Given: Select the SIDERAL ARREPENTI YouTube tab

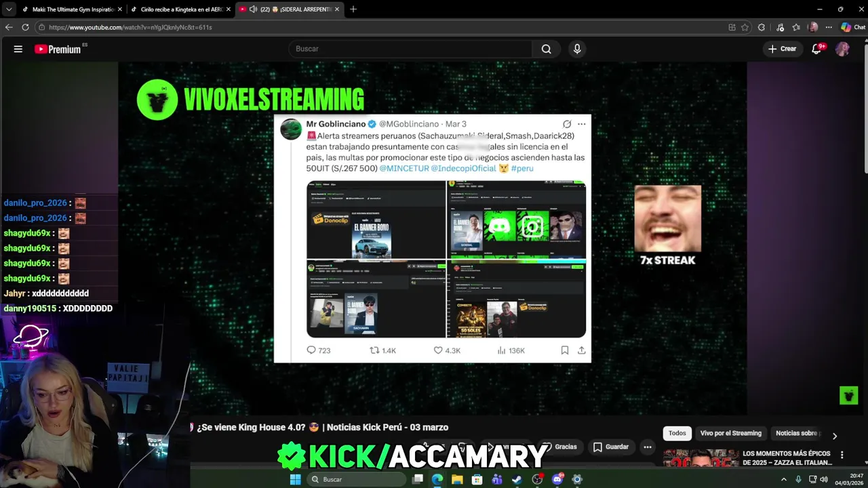Looking at the screenshot, I should point(288,9).
